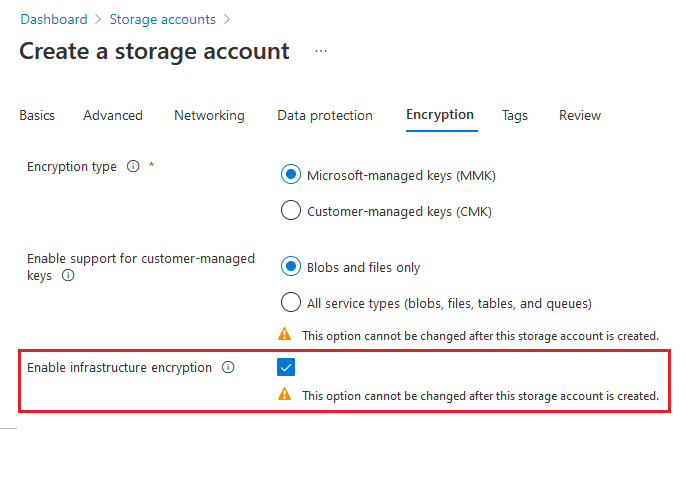Click warning icon under infrastructure encryption checkbox
The height and width of the screenshot is (503, 685).
point(285,395)
